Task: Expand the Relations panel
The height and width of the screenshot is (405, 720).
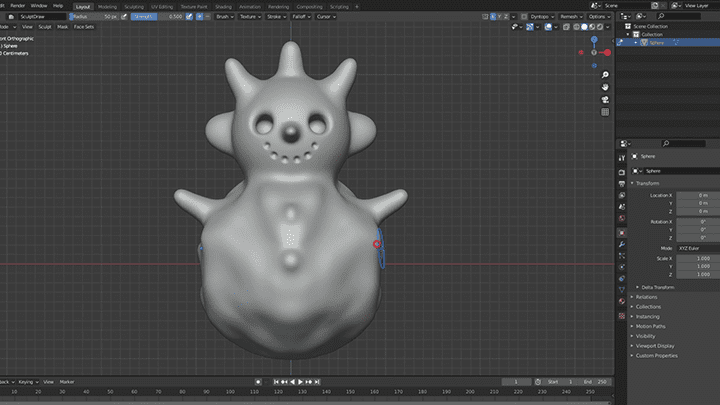Action: [x=646, y=297]
